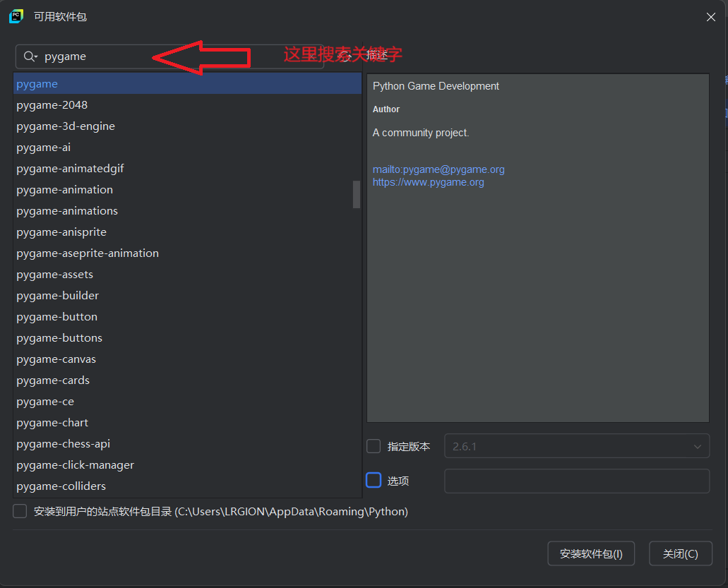Click the pygame search input field
This screenshot has width=728, height=588.
pyautogui.click(x=177, y=56)
